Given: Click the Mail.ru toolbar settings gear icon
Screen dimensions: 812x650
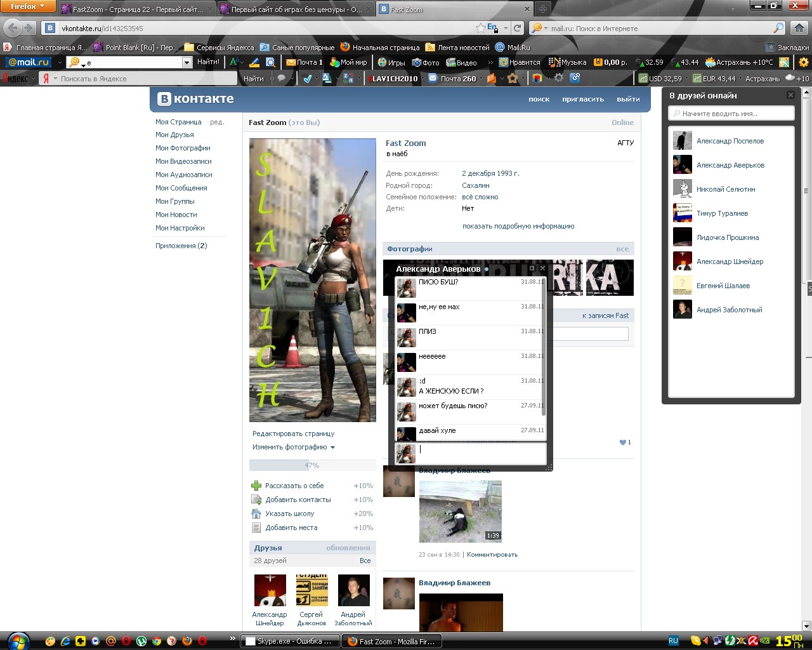Looking at the screenshot, I should (x=804, y=62).
